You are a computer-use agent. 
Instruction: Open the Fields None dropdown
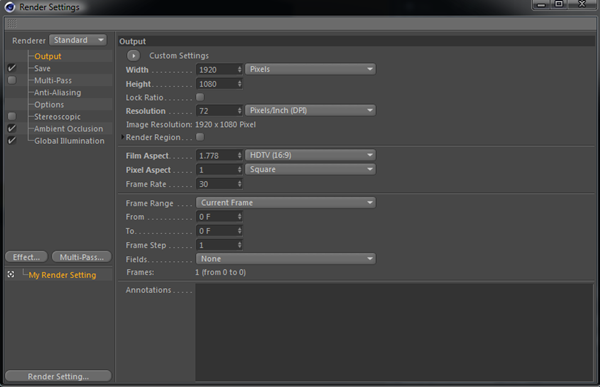[286, 259]
